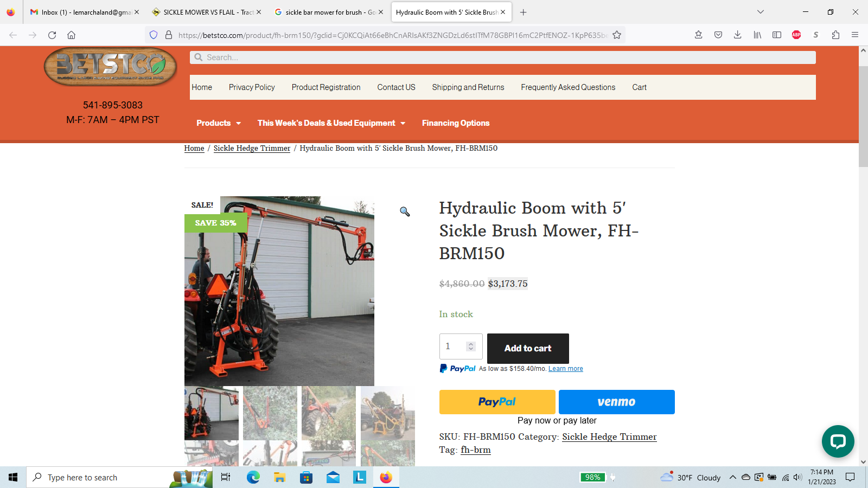
Task: Follow the PayPal Learn more link
Action: (565, 369)
